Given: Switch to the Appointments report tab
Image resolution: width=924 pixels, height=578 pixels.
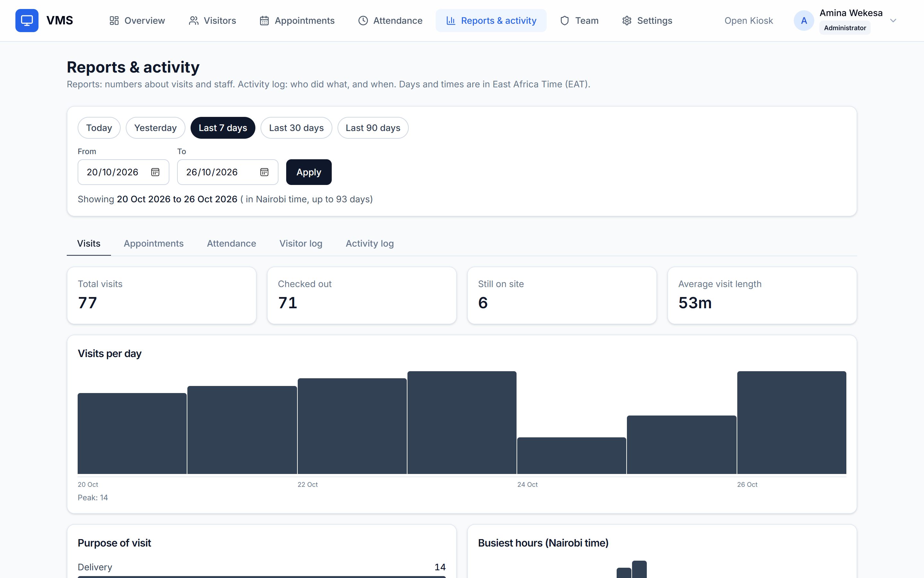Looking at the screenshot, I should click(153, 243).
